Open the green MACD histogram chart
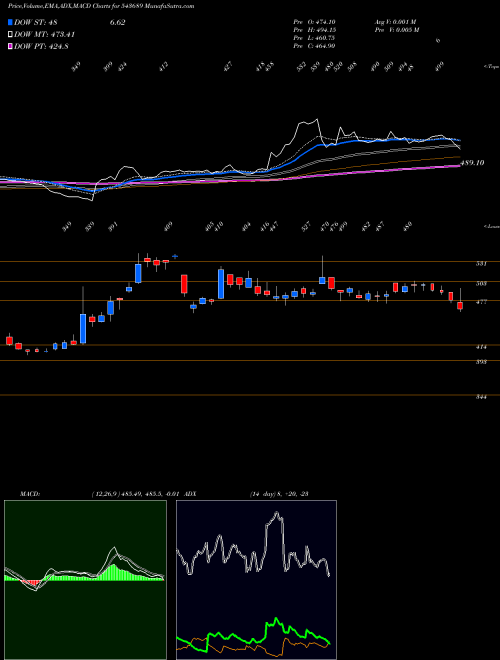Viewport: 500px width, 660px height. coord(85,580)
